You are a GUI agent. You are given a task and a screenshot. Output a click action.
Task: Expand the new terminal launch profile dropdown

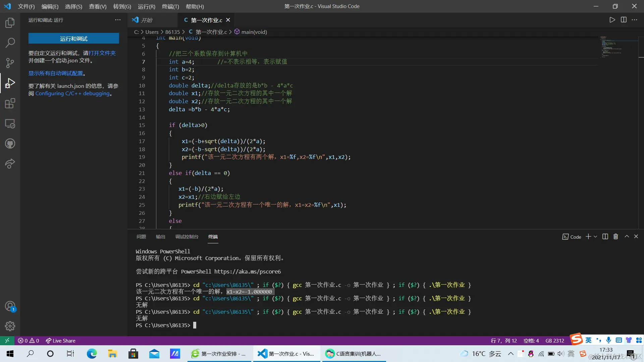pos(595,237)
